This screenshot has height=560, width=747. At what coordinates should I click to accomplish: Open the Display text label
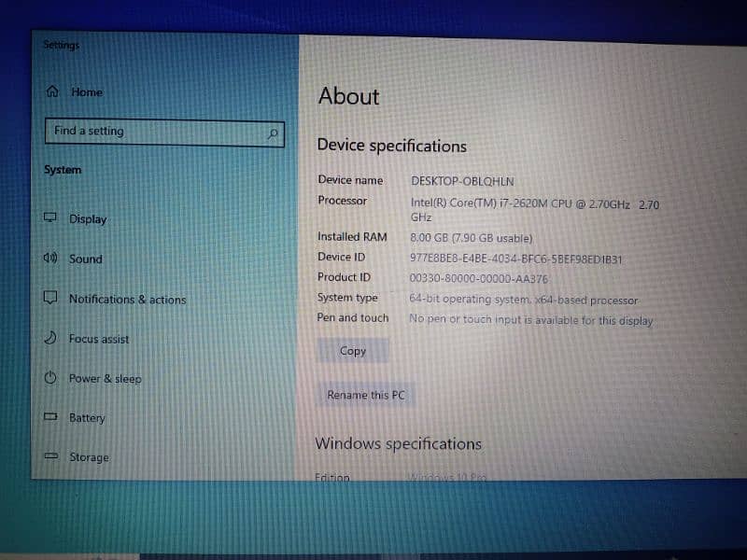(x=88, y=219)
